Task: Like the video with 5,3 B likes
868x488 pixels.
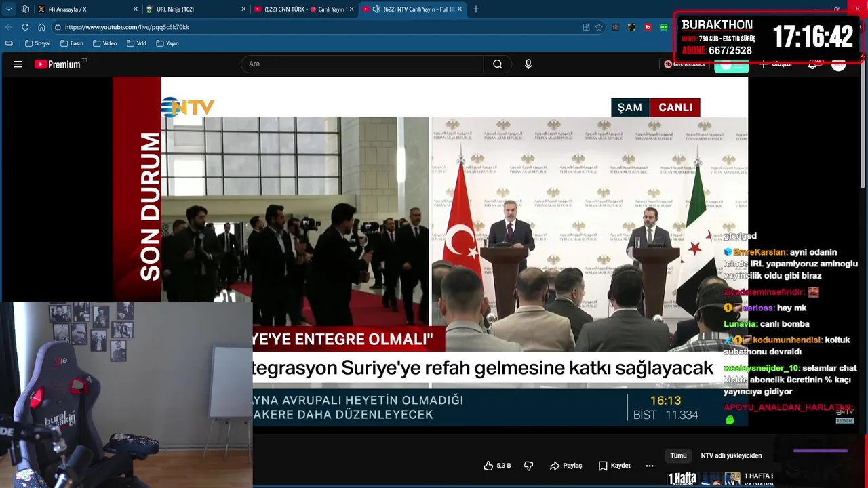Action: pyautogui.click(x=497, y=466)
